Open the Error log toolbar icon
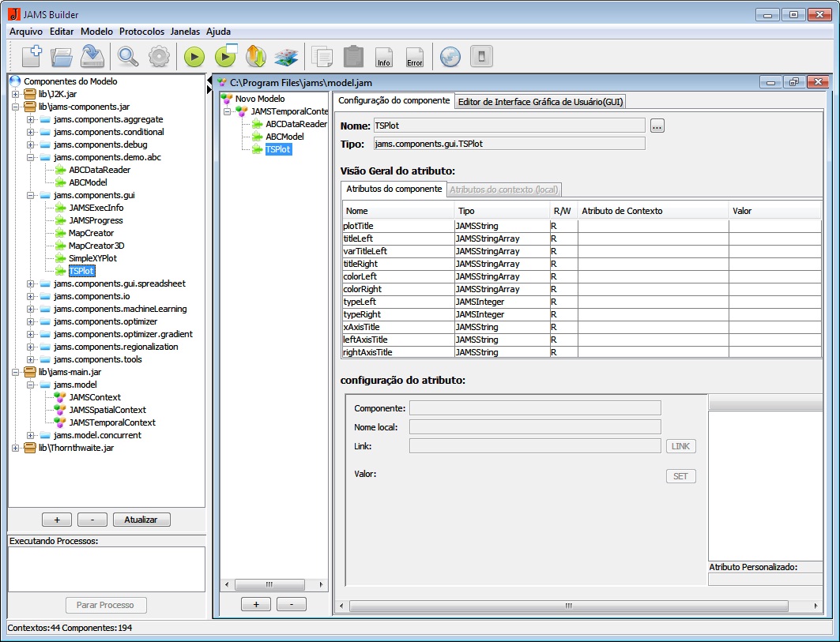Image resolution: width=840 pixels, height=642 pixels. coord(414,56)
